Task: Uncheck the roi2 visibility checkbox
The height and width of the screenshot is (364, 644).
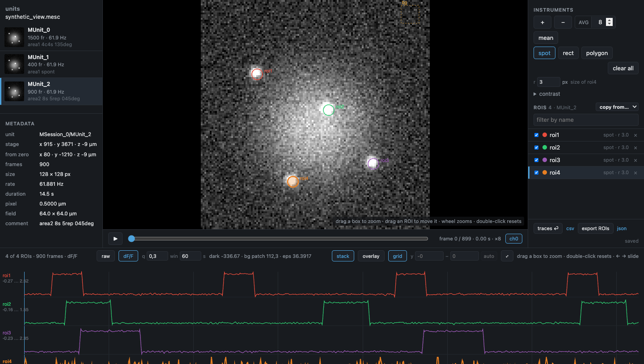Action: pos(536,147)
